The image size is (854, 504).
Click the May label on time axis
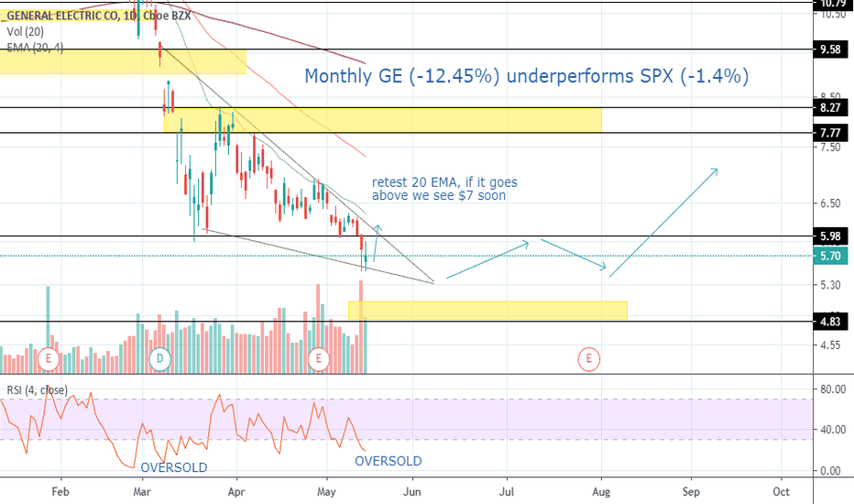click(x=326, y=491)
